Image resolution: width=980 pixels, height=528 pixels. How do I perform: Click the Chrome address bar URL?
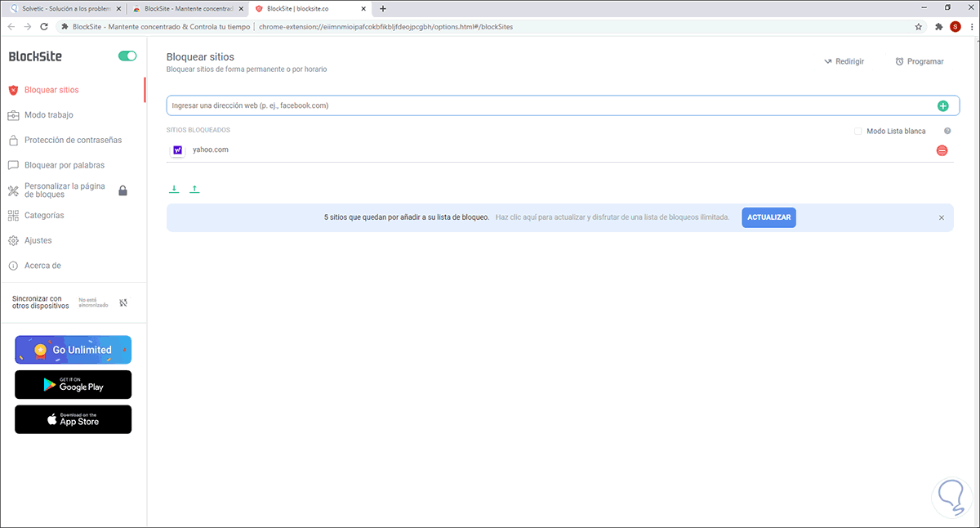tap(386, 26)
